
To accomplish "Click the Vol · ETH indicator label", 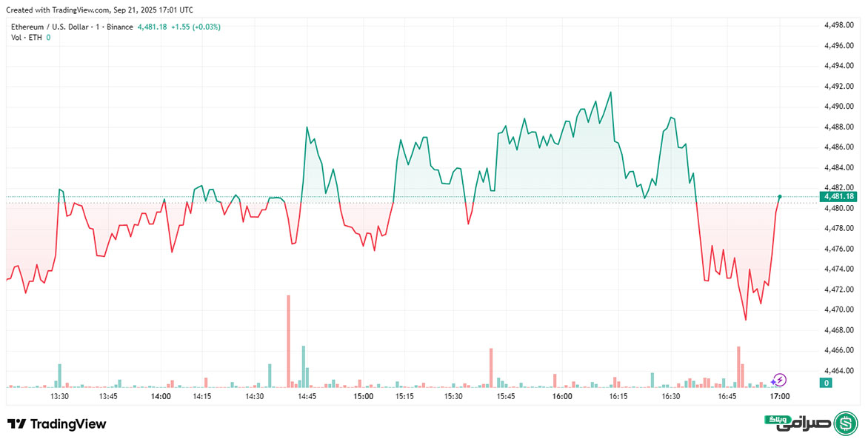I will tap(26, 37).
